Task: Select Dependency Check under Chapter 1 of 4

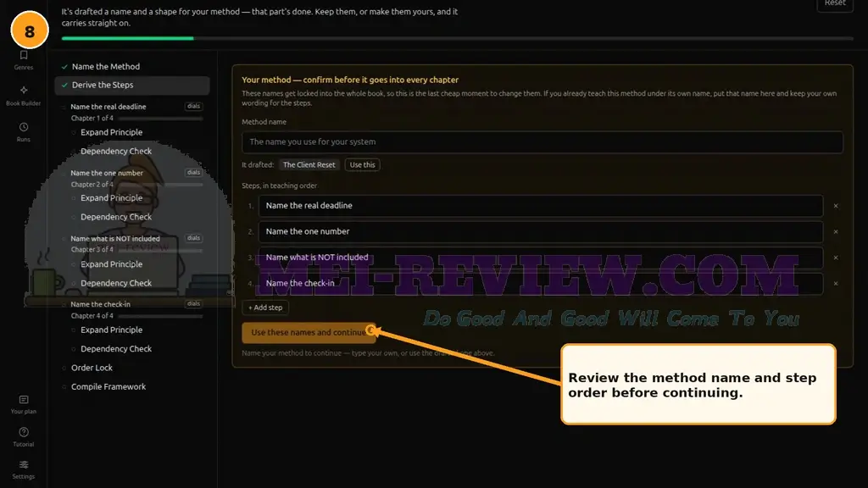Action: click(115, 151)
